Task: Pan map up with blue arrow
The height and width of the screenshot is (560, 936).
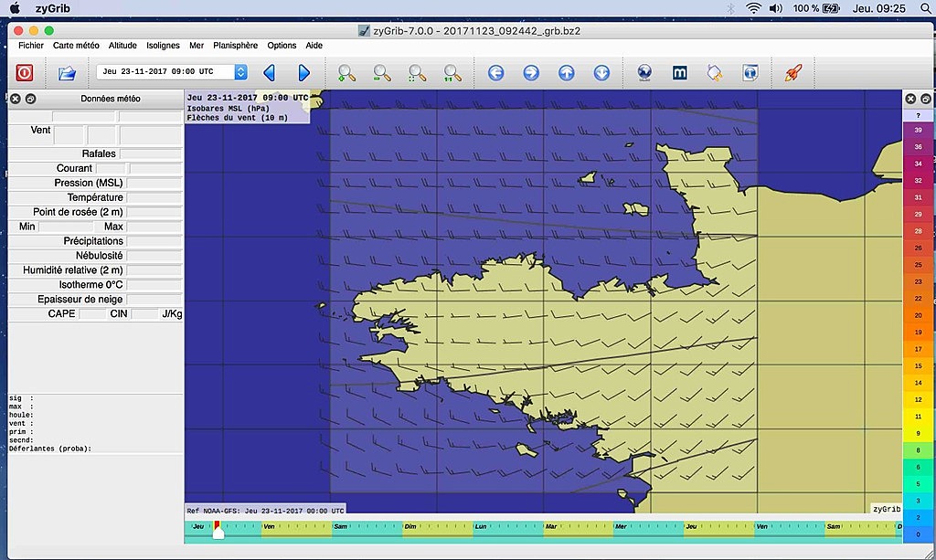Action: click(x=566, y=73)
